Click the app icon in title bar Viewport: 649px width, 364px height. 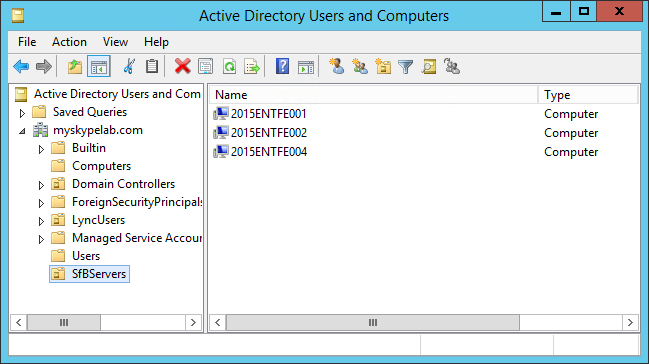point(18,16)
